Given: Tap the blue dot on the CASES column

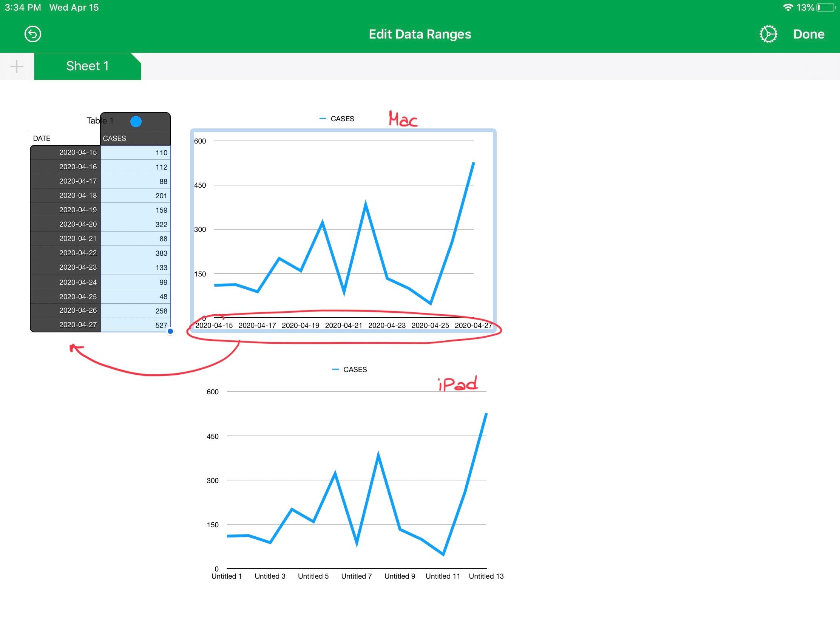Looking at the screenshot, I should click(136, 122).
